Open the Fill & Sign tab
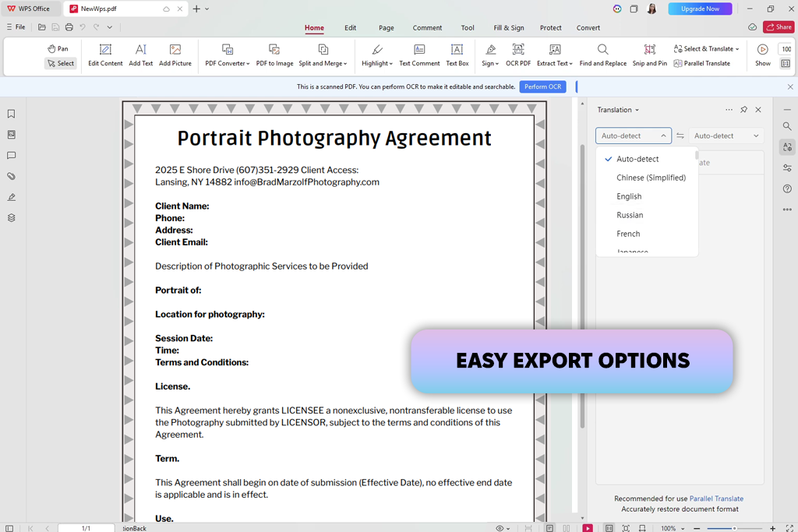The height and width of the screenshot is (532, 798). [x=508, y=27]
